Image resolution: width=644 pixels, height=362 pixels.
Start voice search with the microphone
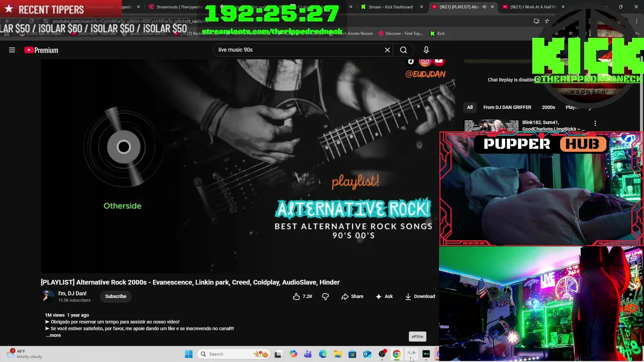[426, 50]
